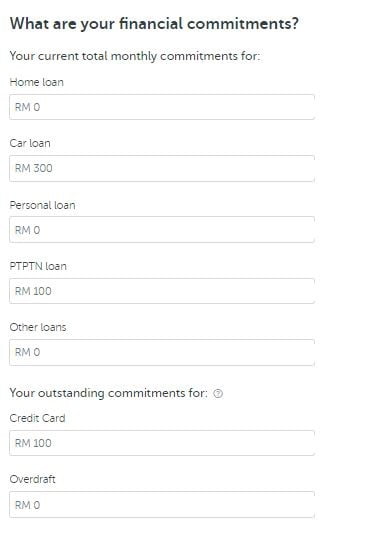Image resolution: width=371 pixels, height=534 pixels.
Task: Click the PTPTN loan label
Action: pos(38,266)
